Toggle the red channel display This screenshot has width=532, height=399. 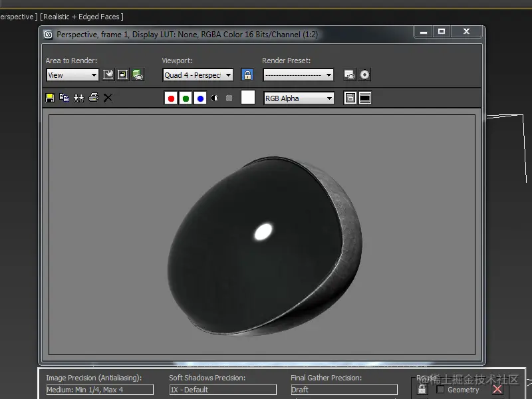171,98
